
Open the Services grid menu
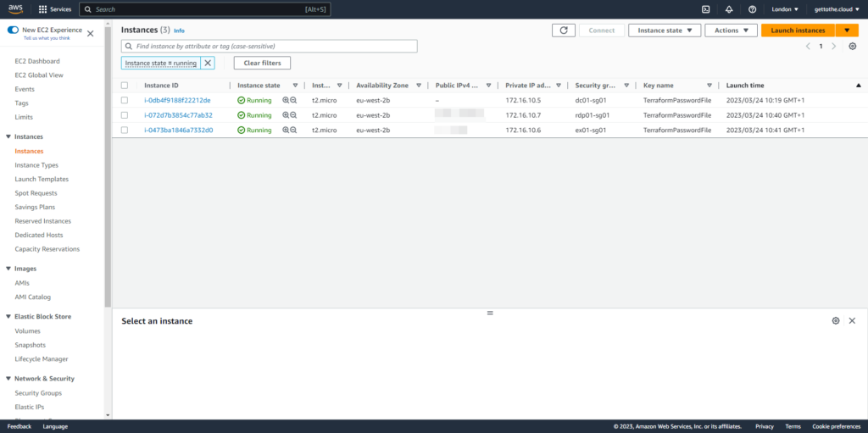pos(55,9)
